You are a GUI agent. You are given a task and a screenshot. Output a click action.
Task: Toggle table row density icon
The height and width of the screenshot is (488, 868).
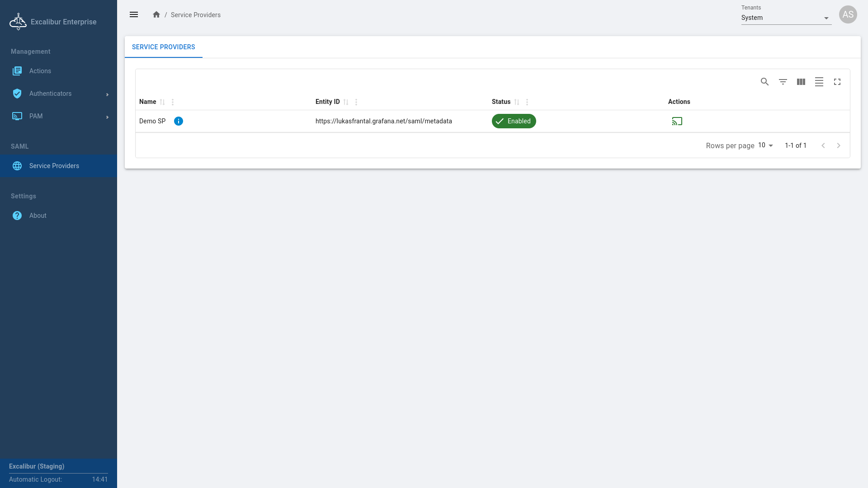(819, 82)
